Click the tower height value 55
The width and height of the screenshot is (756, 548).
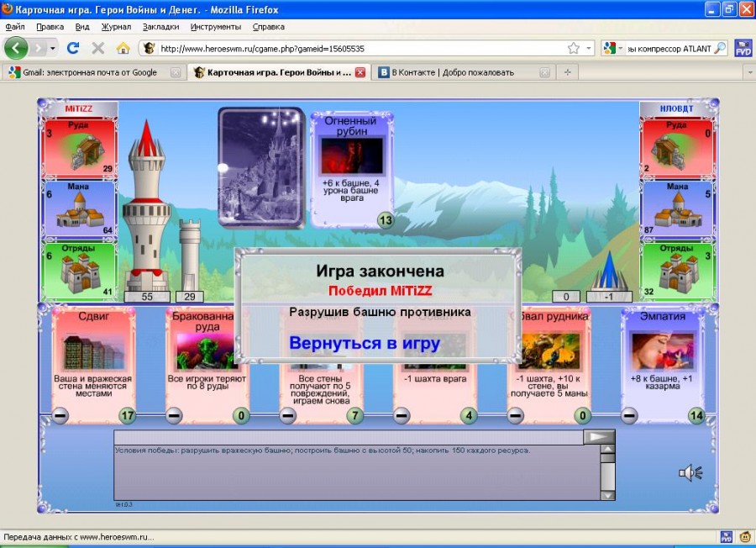(147, 297)
